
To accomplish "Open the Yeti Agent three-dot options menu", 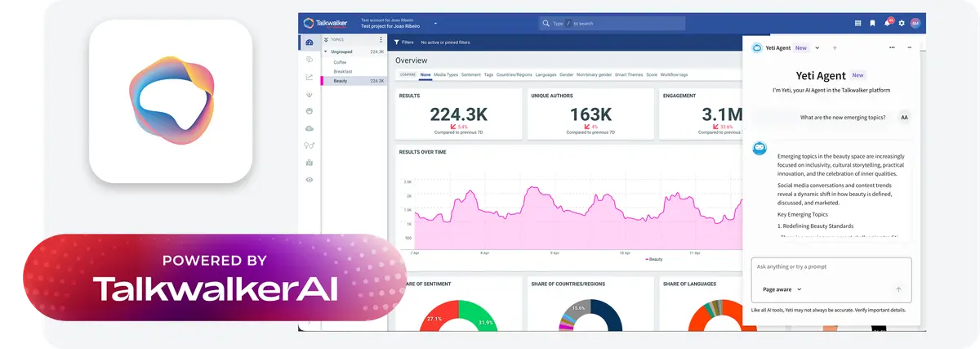I will click(x=891, y=47).
